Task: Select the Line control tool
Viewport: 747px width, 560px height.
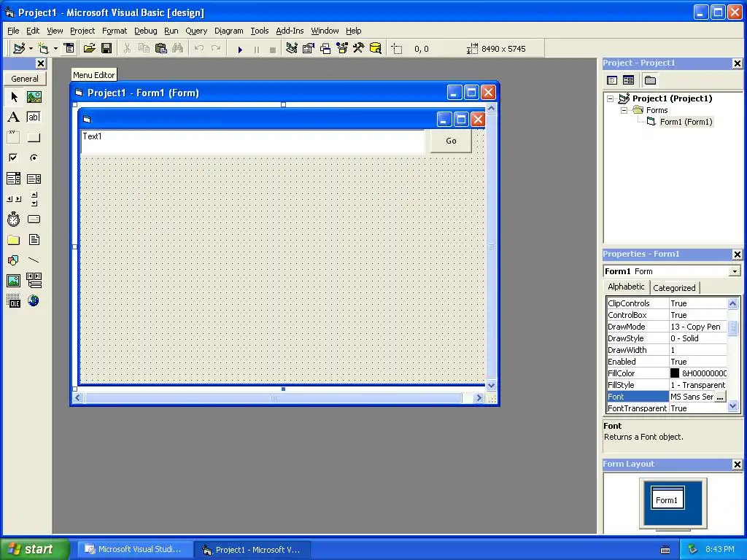Action: coord(34,260)
